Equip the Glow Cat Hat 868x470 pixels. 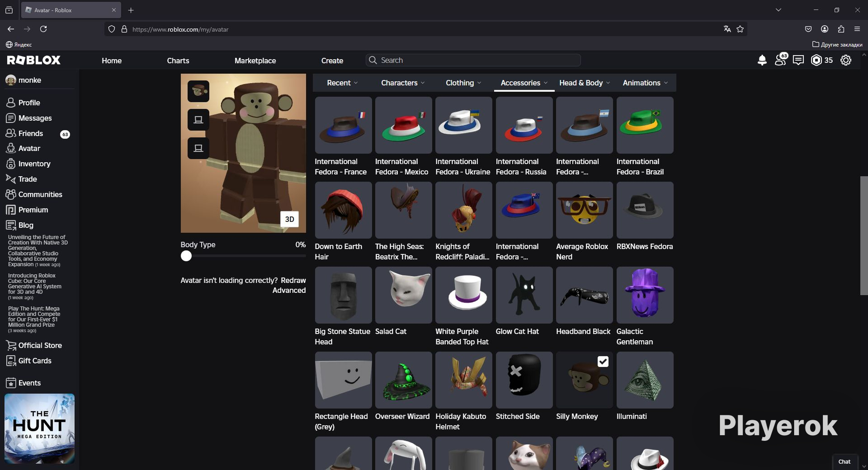point(524,295)
